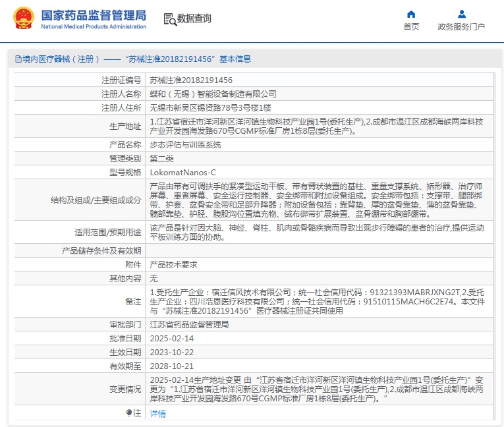This screenshot has width=504, height=427.
Task: Click the 产品技术要求 attachment text
Action: click(173, 265)
